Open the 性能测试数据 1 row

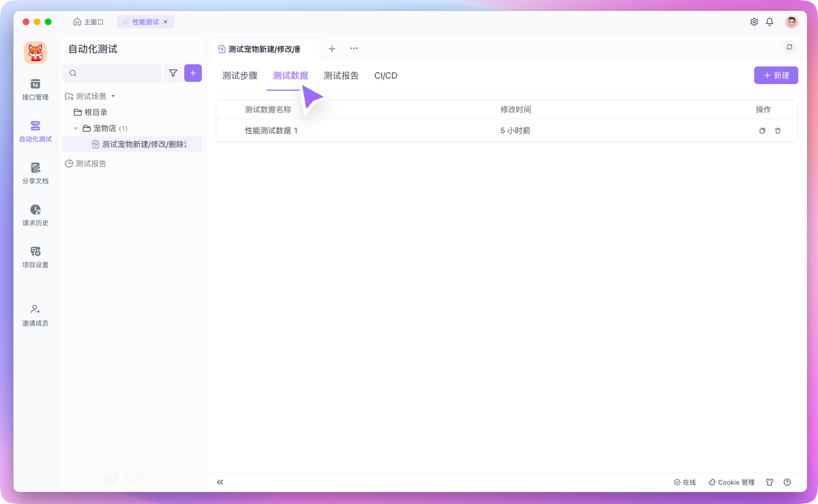click(507, 131)
